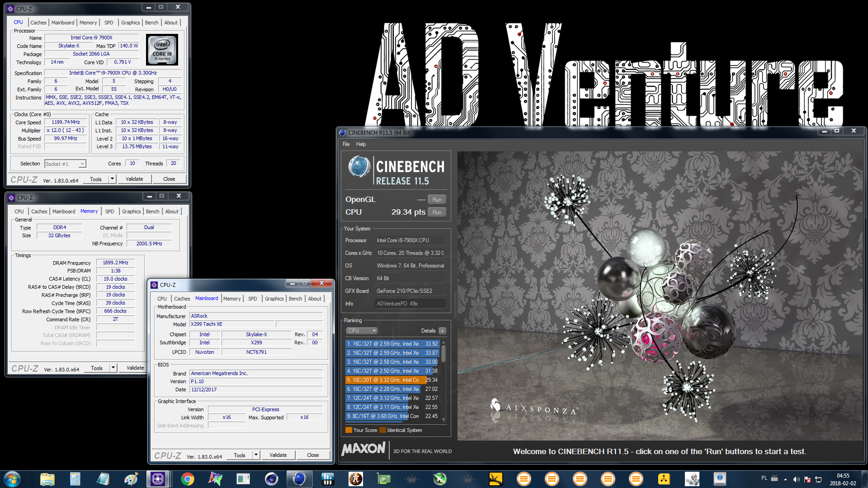Viewport: 868px width, 488px height.
Task: Click the Info field with ADVenturePO text
Action: (x=410, y=304)
